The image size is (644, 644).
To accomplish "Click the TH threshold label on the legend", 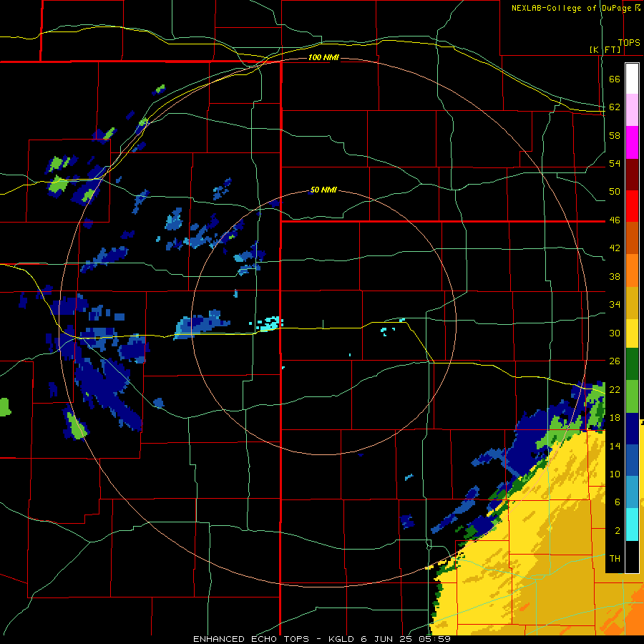I will coord(615,559).
